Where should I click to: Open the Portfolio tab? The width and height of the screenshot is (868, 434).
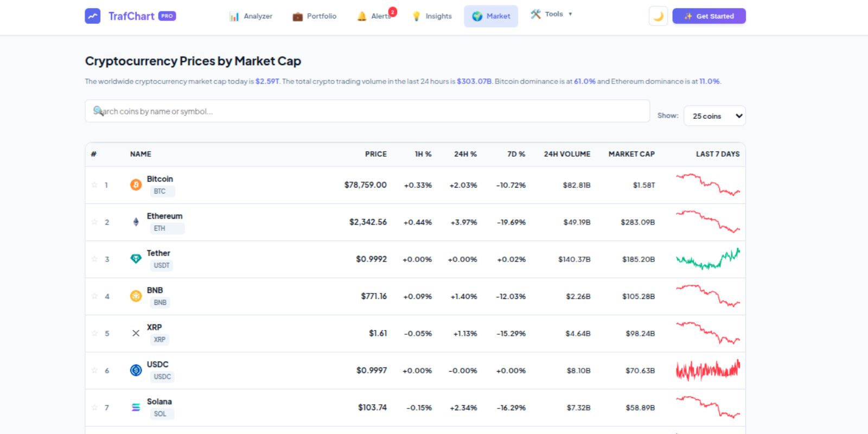(315, 16)
